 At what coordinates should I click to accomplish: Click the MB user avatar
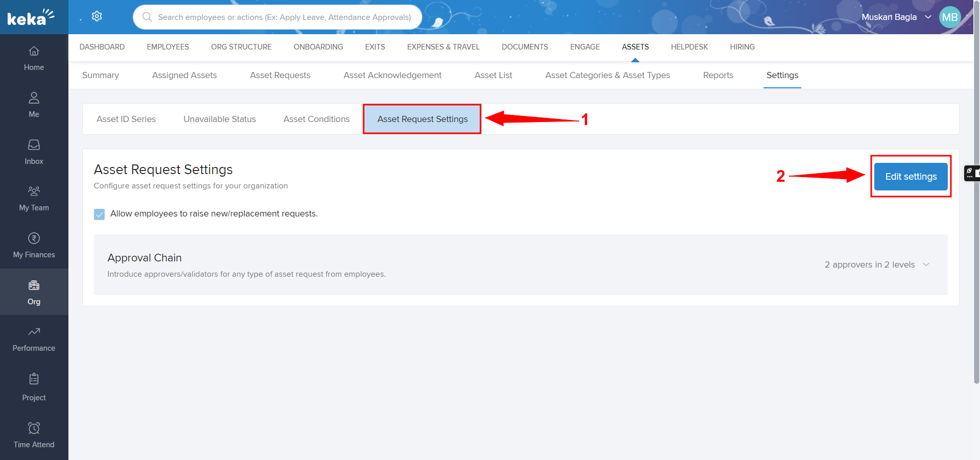[949, 17]
